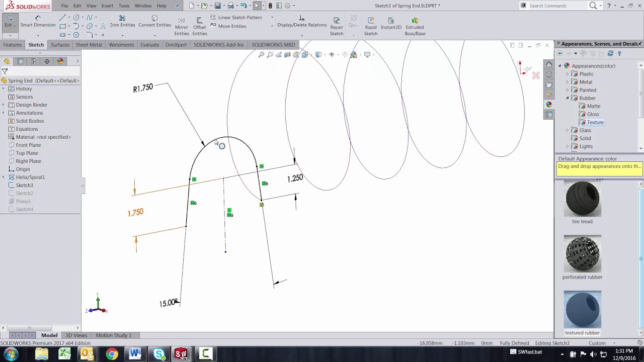Open the Smart Dimension dropdown arrow
This screenshot has height=362, width=644.
(38, 35)
